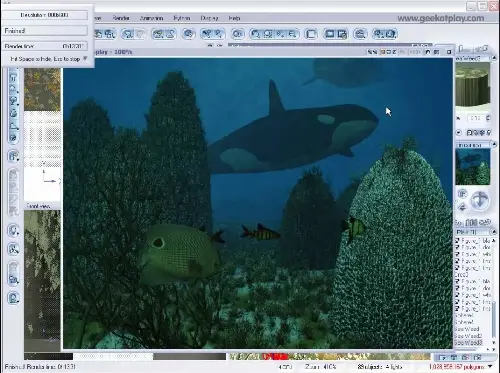This screenshot has width=500, height=373.
Task: Click the single square frame view icon
Action: 311,34
